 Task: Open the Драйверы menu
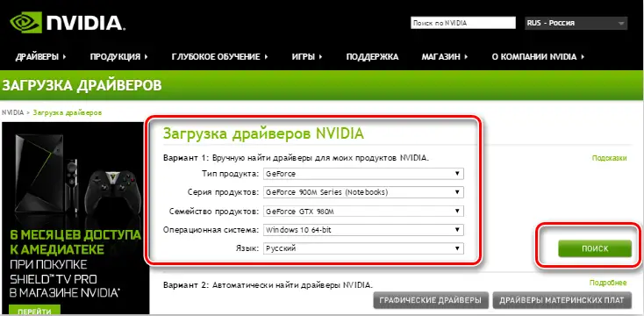[40, 57]
